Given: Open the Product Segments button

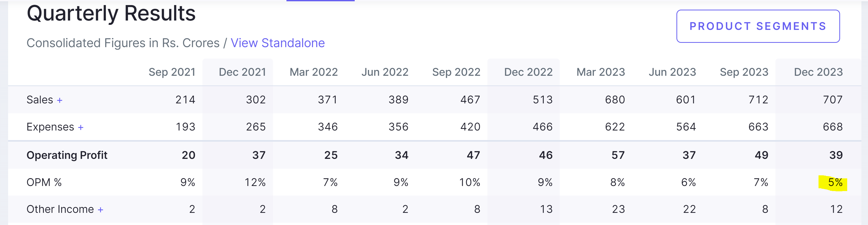Looking at the screenshot, I should pos(757,26).
